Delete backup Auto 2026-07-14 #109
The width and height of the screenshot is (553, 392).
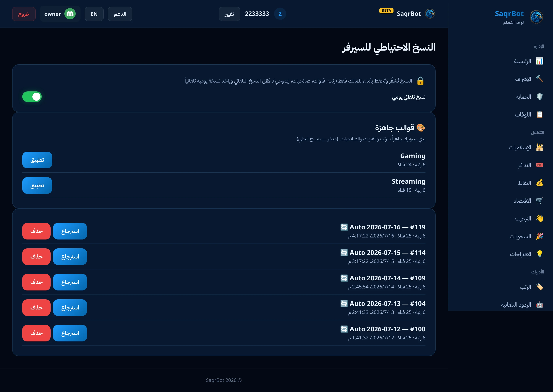point(36,282)
